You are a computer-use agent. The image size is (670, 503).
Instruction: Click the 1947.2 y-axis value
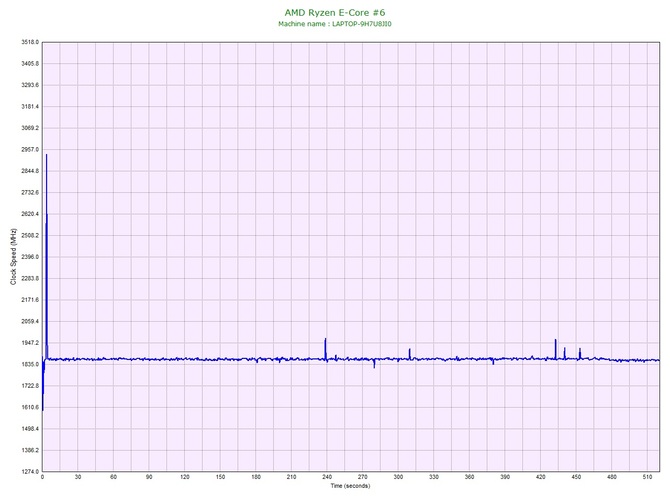[30, 343]
